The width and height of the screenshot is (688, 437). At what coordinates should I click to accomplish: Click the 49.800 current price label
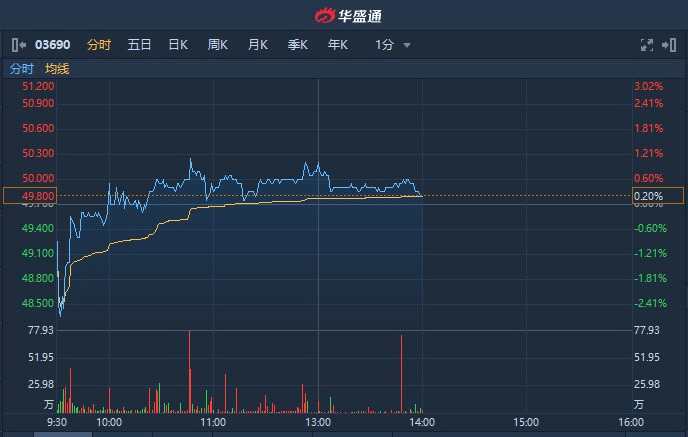[x=38, y=196]
